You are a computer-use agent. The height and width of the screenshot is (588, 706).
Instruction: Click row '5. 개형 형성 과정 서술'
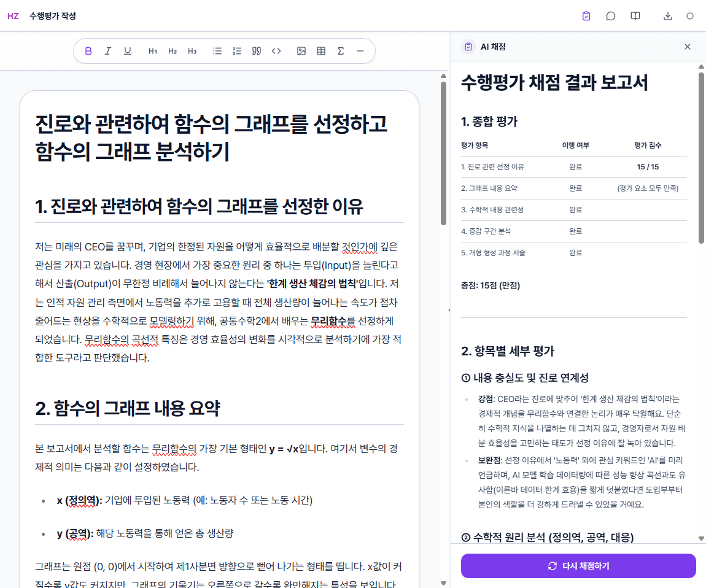[573, 253]
